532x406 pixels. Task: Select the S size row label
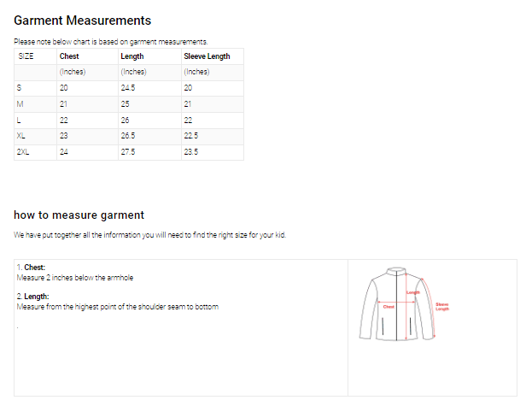[20, 88]
